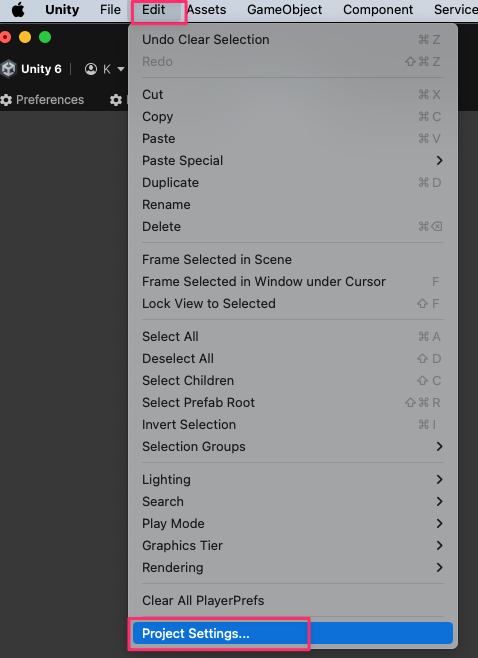478x658 pixels.
Task: Click the Unity 6 logo icon
Action: pos(8,69)
